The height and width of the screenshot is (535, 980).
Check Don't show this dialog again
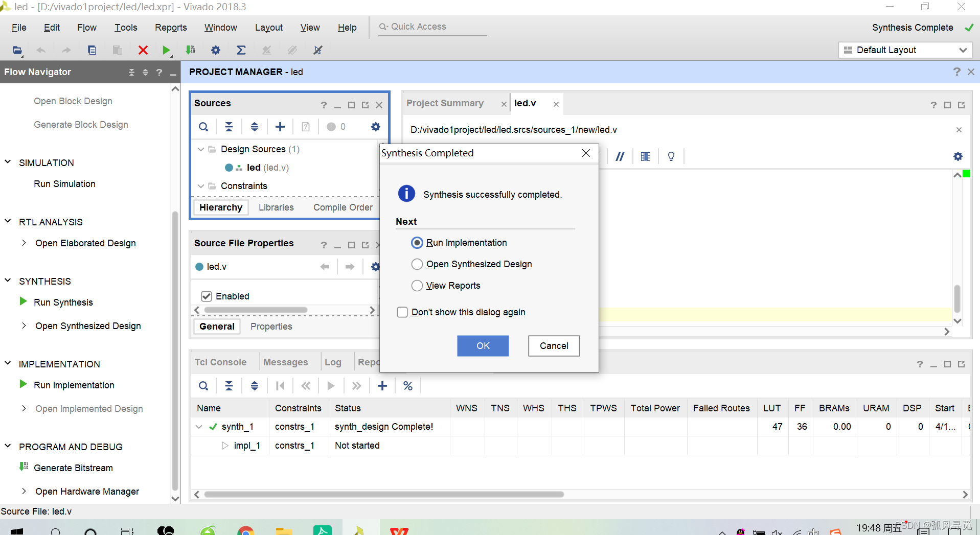402,312
